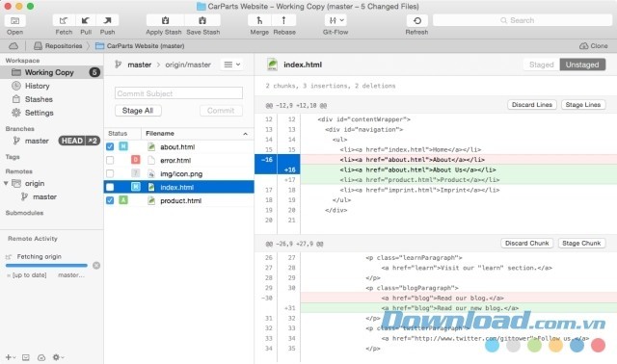This screenshot has height=364, width=617.
Task: Fetch from remote using the Fetch icon
Action: click(x=64, y=20)
